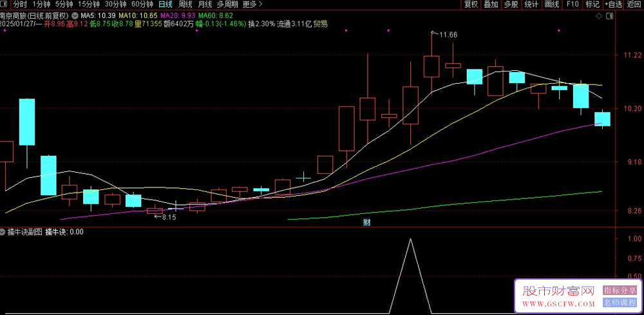Viewport: 644px width, 315px height.
Task: Click the diamond marker icon above chart
Action: point(598,16)
